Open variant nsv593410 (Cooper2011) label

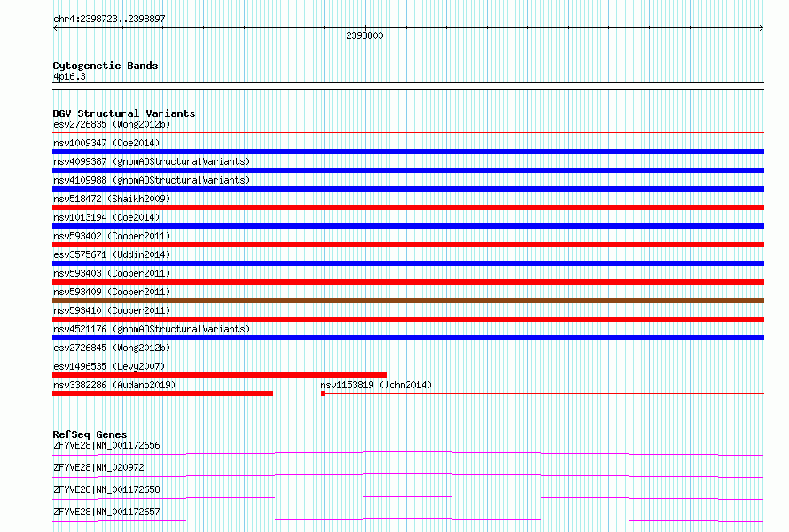point(112,310)
